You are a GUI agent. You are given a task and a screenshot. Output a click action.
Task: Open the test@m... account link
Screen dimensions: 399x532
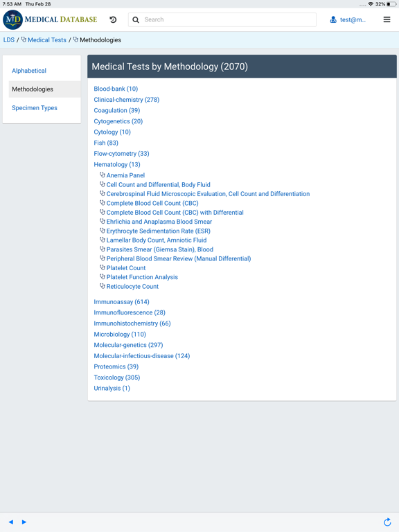pos(353,19)
